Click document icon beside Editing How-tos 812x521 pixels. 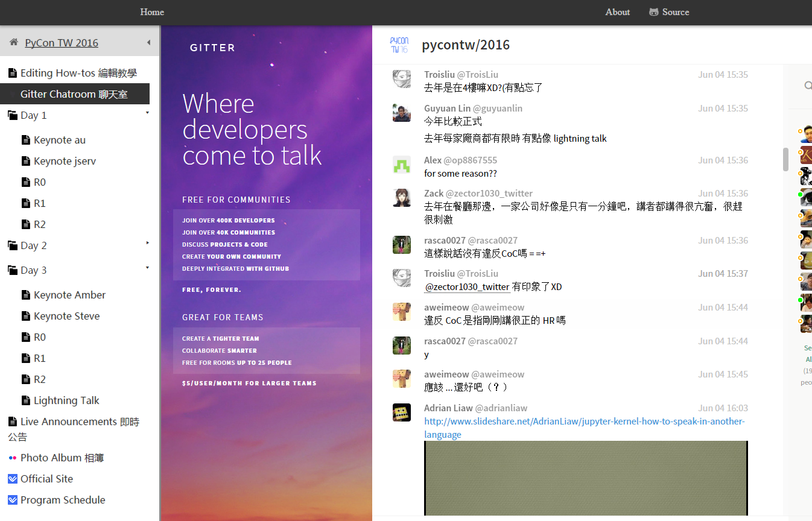click(12, 73)
